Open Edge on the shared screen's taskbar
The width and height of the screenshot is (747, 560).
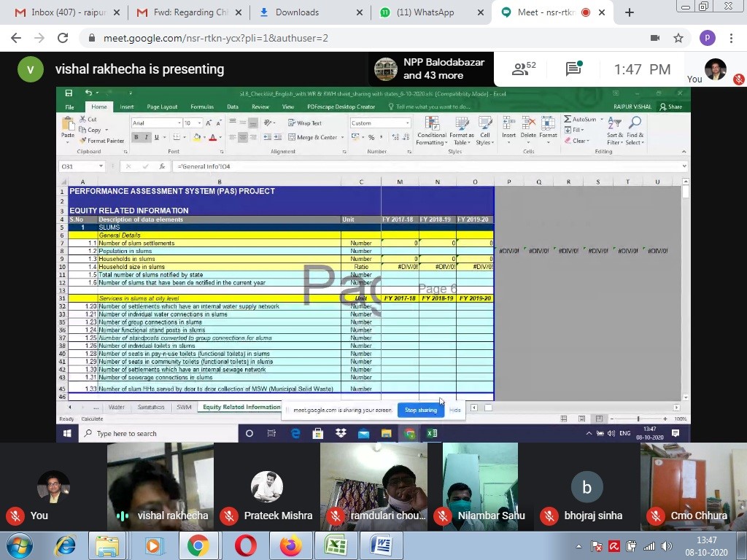[295, 433]
